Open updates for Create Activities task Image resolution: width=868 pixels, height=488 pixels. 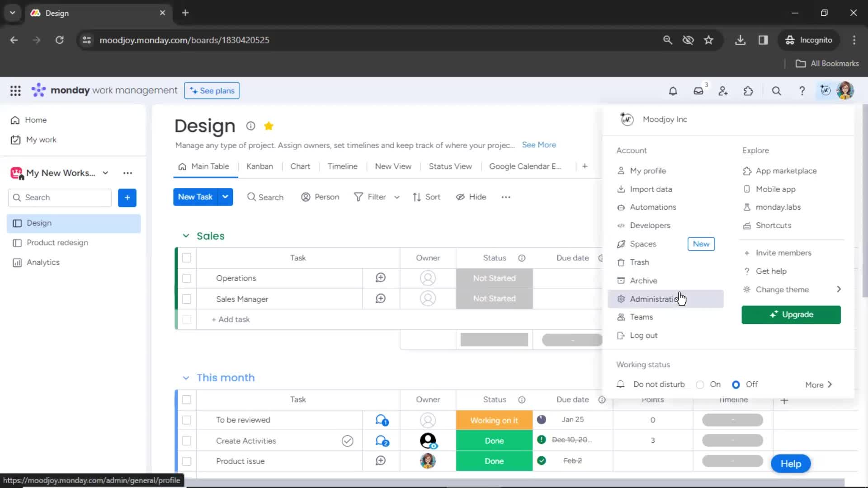click(x=382, y=441)
